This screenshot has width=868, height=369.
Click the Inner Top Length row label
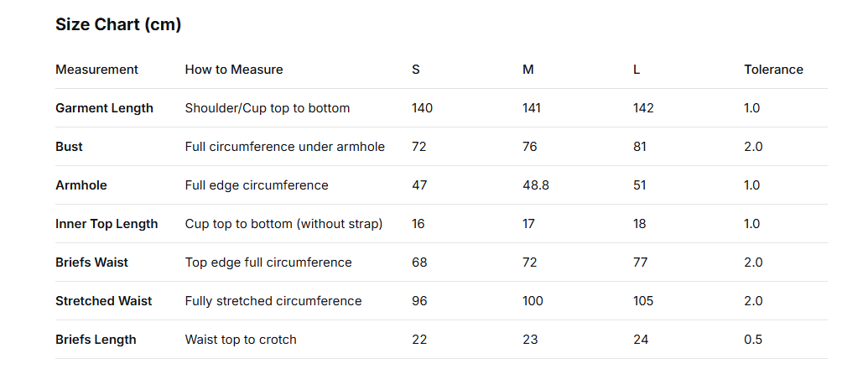click(x=107, y=224)
